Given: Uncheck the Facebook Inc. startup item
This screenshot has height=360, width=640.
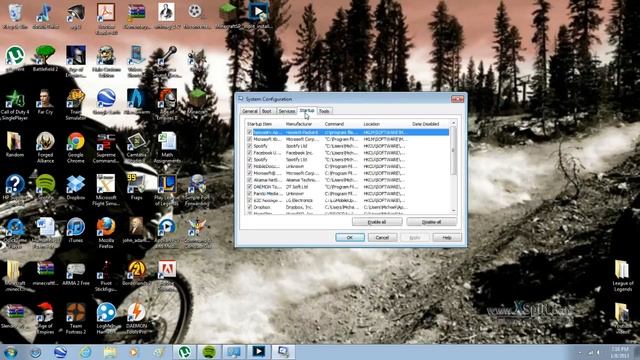Looking at the screenshot, I should pos(250,153).
